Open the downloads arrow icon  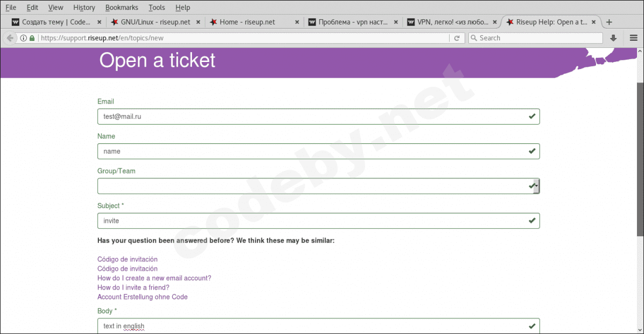[x=613, y=38]
